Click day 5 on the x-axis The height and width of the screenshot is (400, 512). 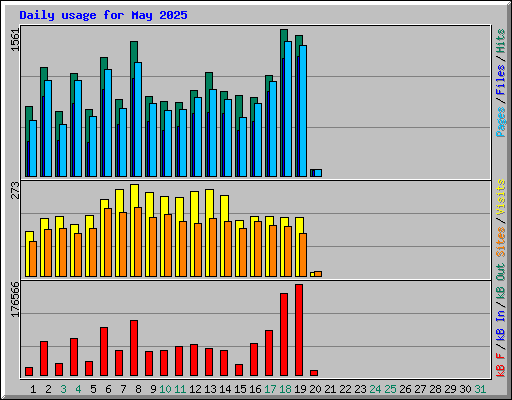(x=93, y=389)
